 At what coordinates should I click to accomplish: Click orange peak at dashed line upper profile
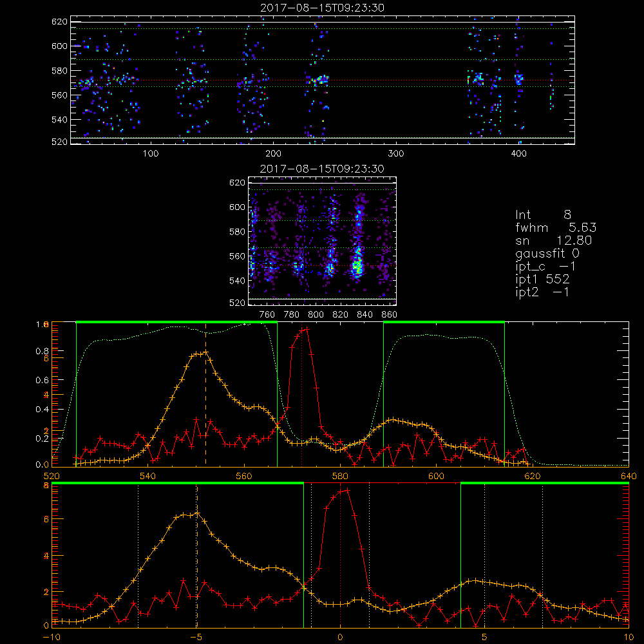tap(206, 352)
